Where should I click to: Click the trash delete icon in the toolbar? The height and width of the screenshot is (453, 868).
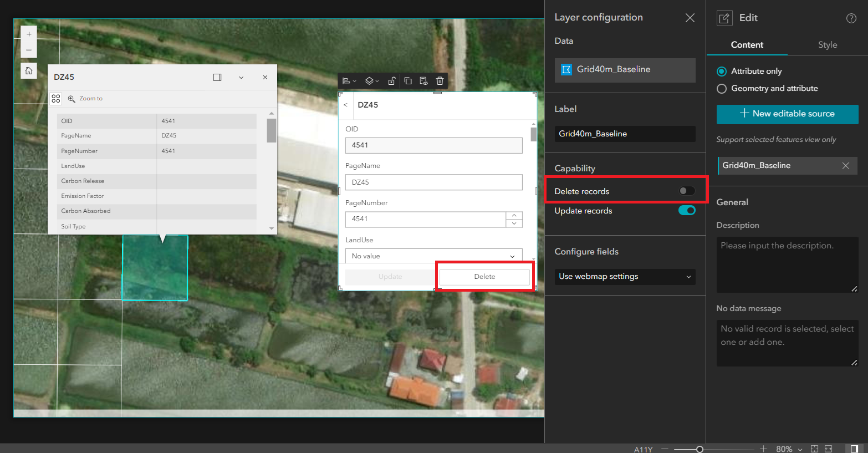pyautogui.click(x=440, y=80)
